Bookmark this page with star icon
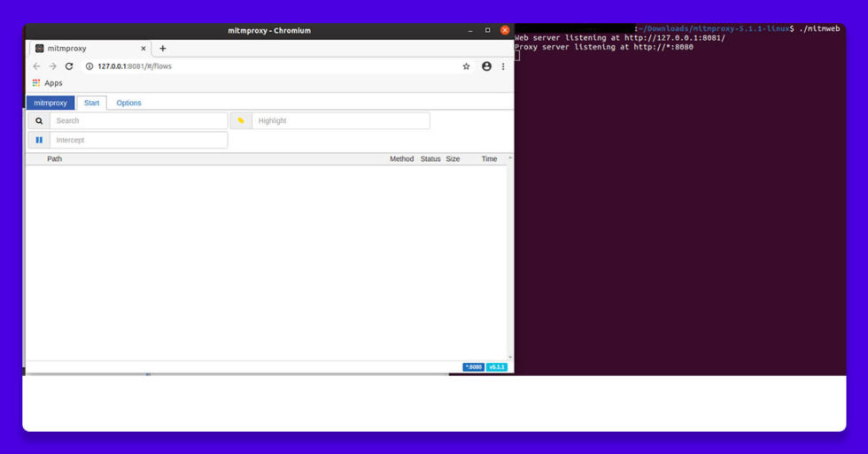 [x=466, y=66]
